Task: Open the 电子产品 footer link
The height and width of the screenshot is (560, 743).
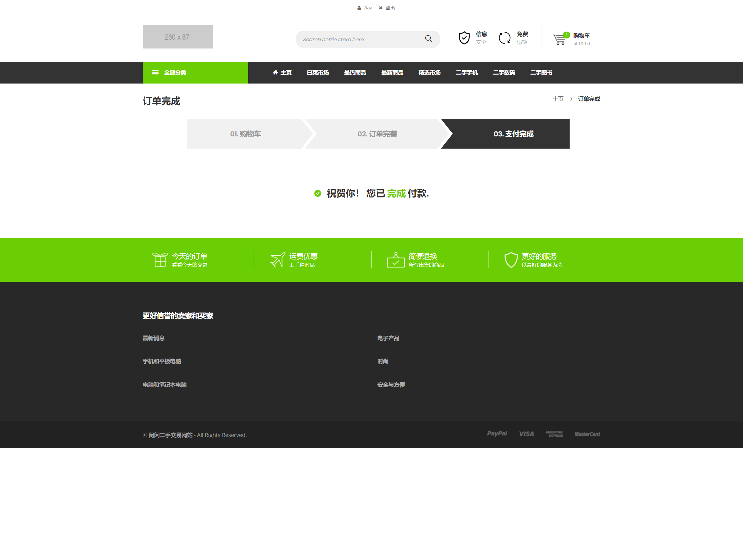Action: coord(388,338)
